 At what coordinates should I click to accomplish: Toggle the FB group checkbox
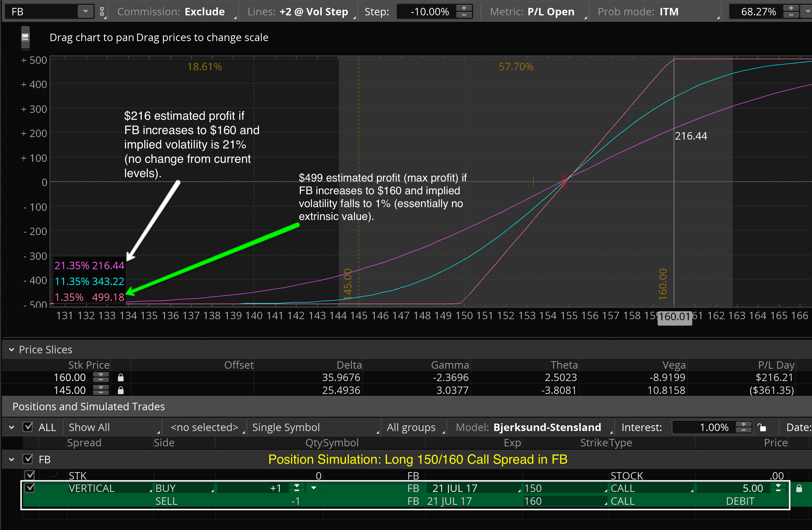coord(28,459)
